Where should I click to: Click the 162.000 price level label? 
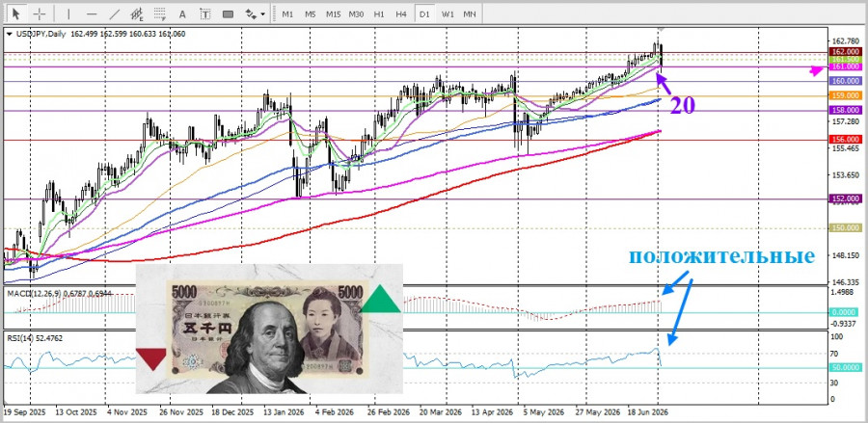pyautogui.click(x=845, y=51)
